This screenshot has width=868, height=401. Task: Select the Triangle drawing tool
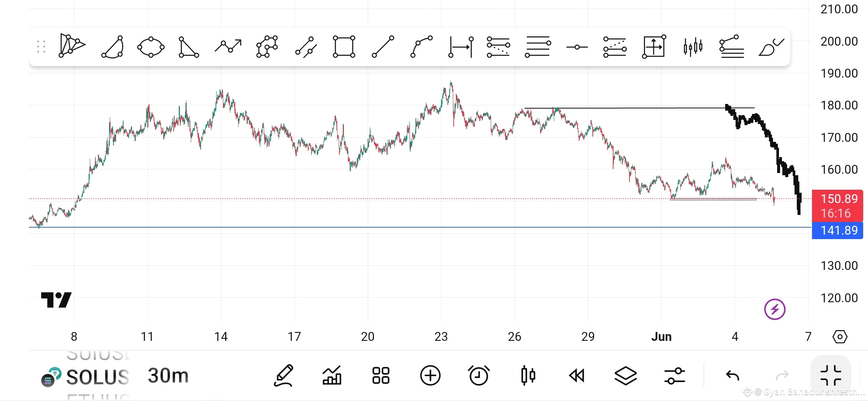tap(189, 47)
